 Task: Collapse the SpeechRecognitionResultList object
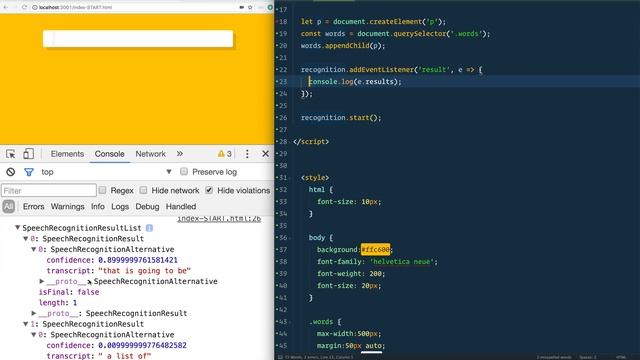(x=18, y=227)
